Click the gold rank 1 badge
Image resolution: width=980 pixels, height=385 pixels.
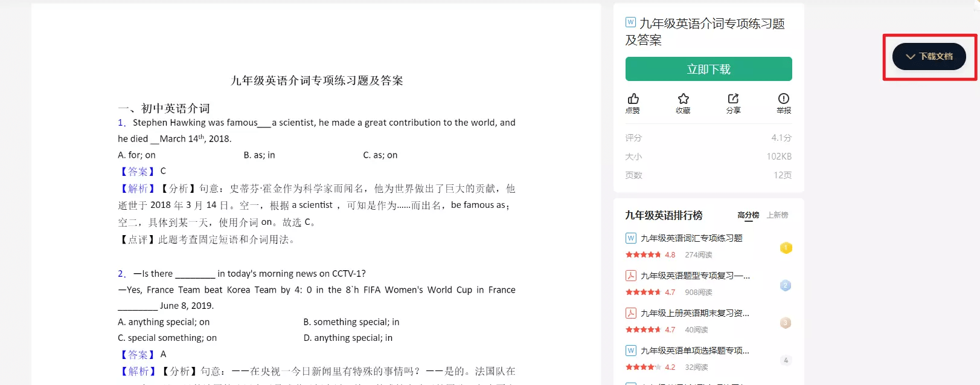[x=786, y=248]
